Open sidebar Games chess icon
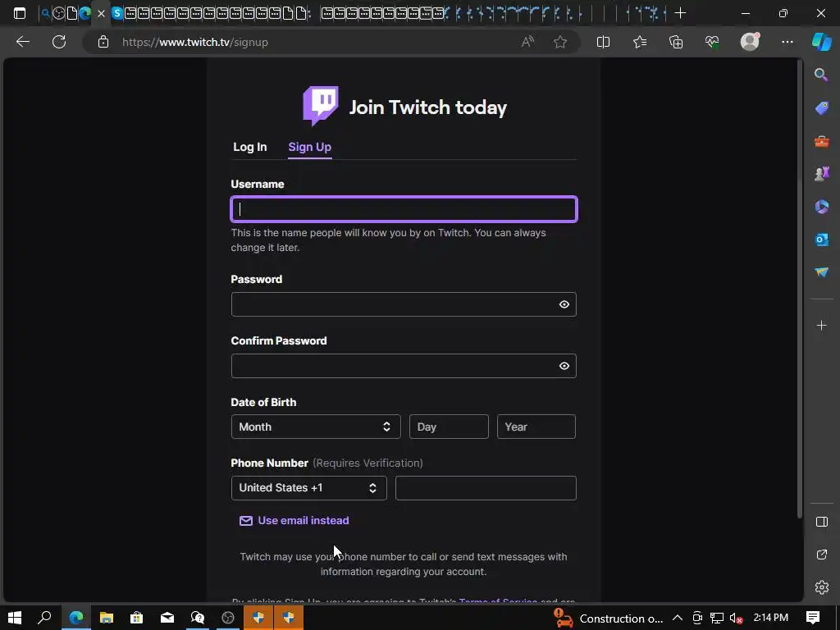Screen dimensions: 840x630 pos(822,174)
